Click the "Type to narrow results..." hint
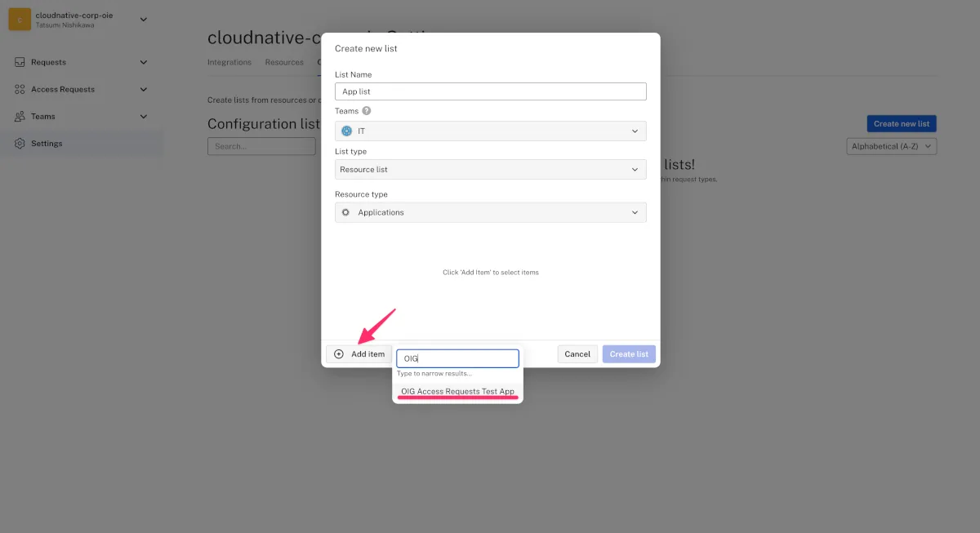The width and height of the screenshot is (980, 533). [434, 374]
